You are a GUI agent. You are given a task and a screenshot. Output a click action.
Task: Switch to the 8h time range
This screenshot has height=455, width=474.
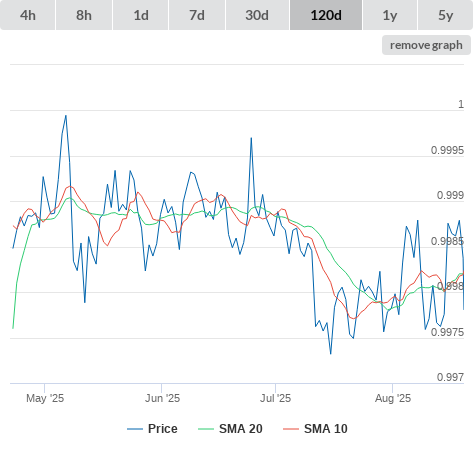coord(84,15)
